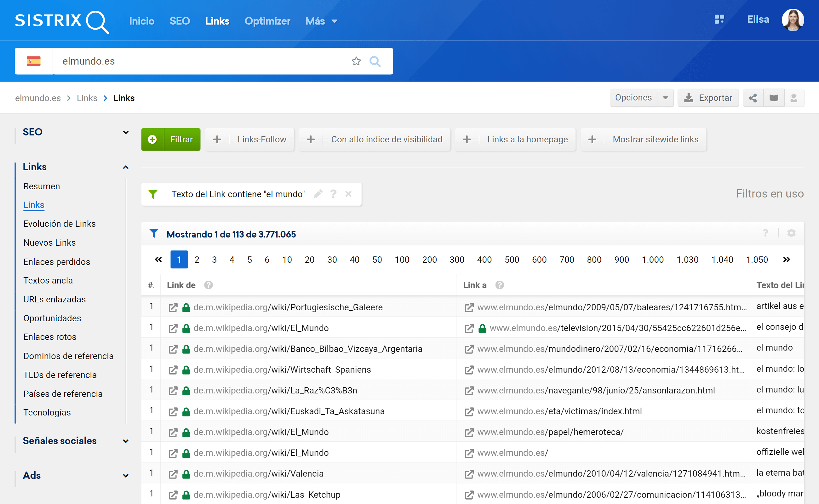Enable the Links-Follow quick filter

250,139
